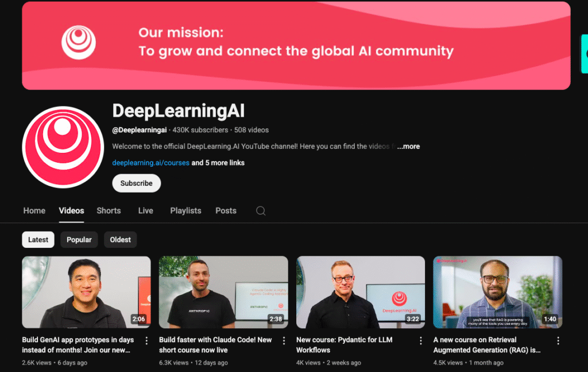Click the channel search magnifier icon
This screenshot has height=372, width=588.
(261, 211)
